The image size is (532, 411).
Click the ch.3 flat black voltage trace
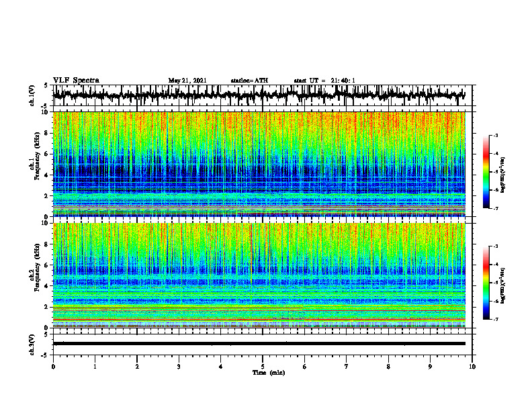pos(259,344)
